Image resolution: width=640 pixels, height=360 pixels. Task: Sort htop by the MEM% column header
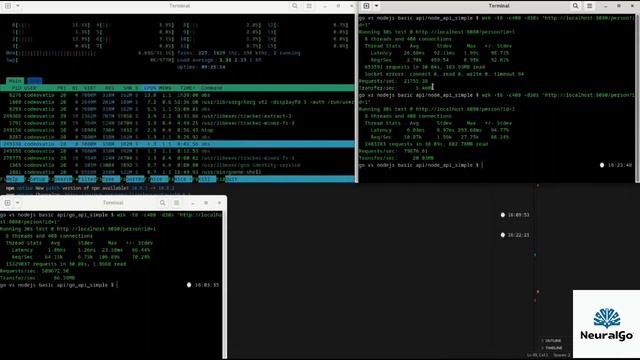click(x=165, y=88)
